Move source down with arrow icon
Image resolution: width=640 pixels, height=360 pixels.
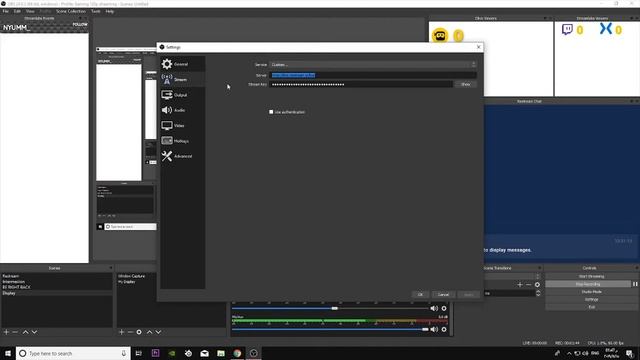[x=158, y=332]
